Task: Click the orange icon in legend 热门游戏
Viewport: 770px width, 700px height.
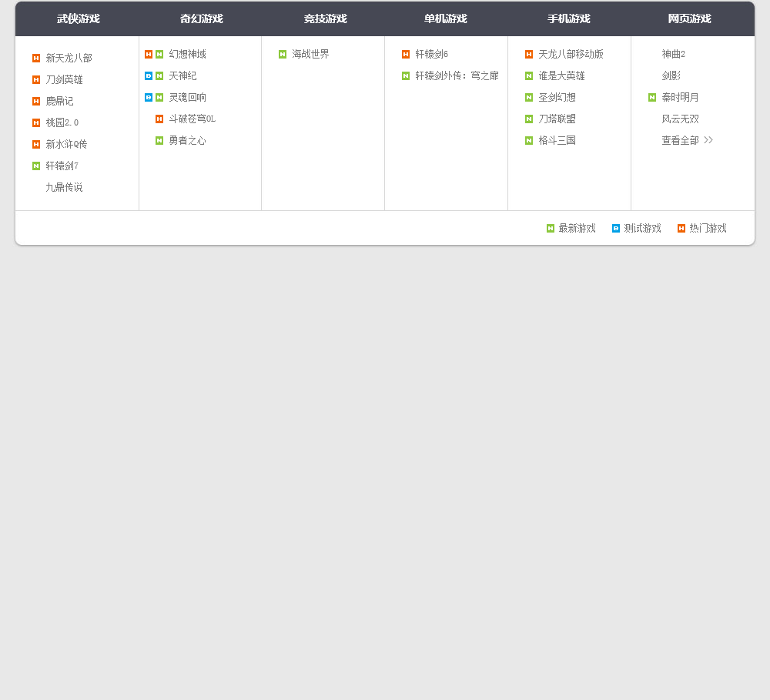Action: pyautogui.click(x=681, y=229)
